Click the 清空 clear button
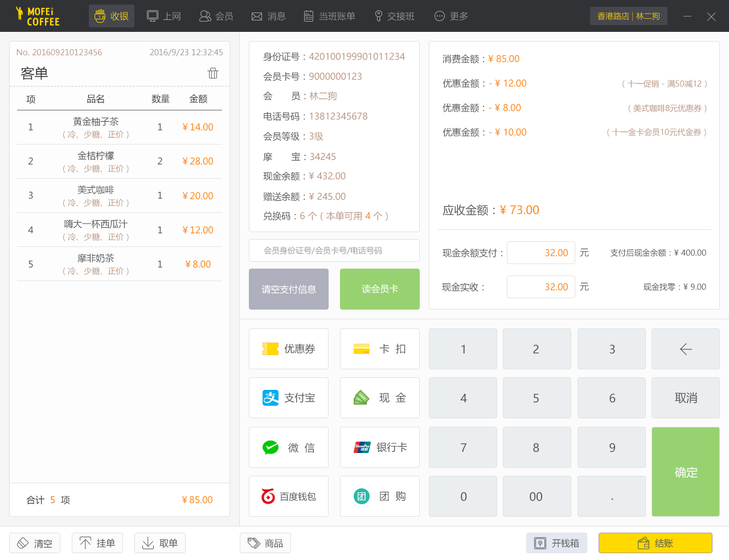This screenshot has width=729, height=560. click(x=35, y=543)
